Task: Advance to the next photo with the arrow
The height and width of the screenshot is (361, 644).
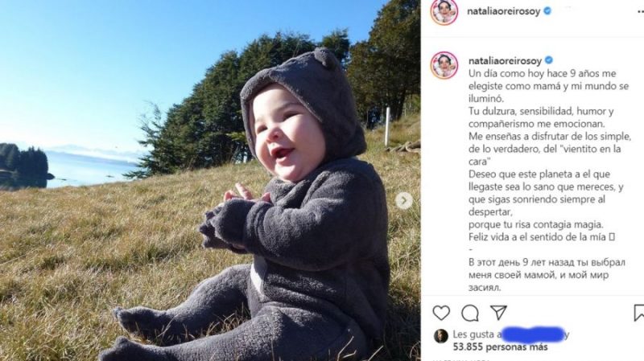Action: 404,201
